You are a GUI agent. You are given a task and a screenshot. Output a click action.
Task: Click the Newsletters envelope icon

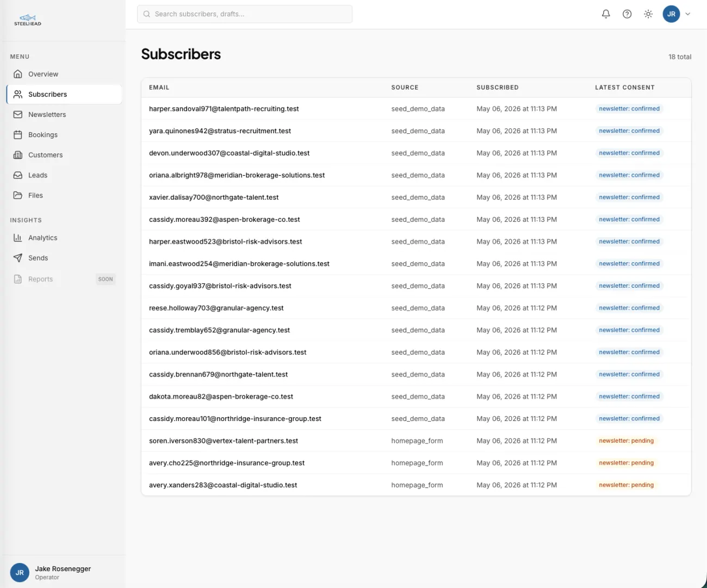click(x=18, y=114)
